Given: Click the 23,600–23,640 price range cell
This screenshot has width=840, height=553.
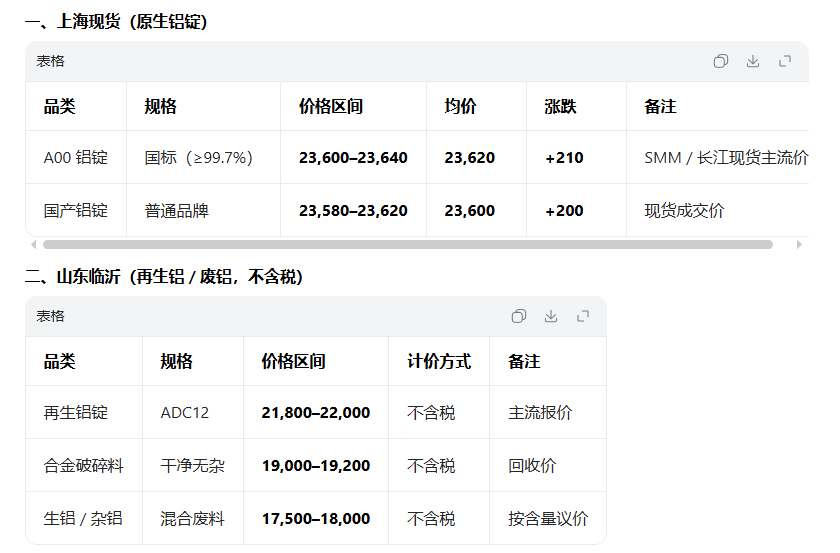Looking at the screenshot, I should point(353,158).
